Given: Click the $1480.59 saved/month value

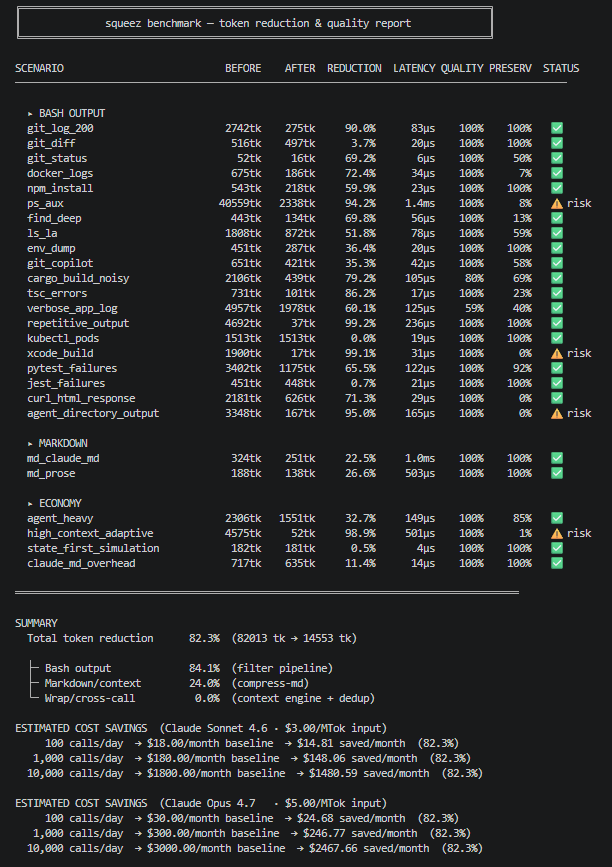Looking at the screenshot, I should [x=369, y=773].
